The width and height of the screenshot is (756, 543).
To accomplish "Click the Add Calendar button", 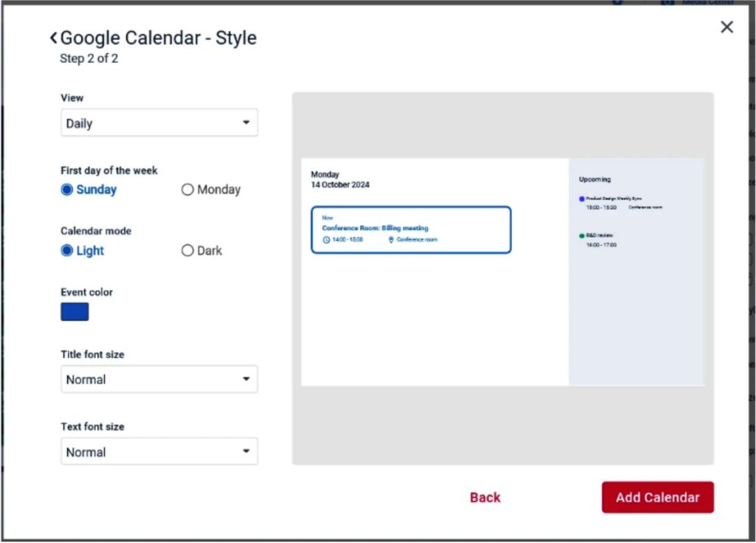I will pos(657,497).
